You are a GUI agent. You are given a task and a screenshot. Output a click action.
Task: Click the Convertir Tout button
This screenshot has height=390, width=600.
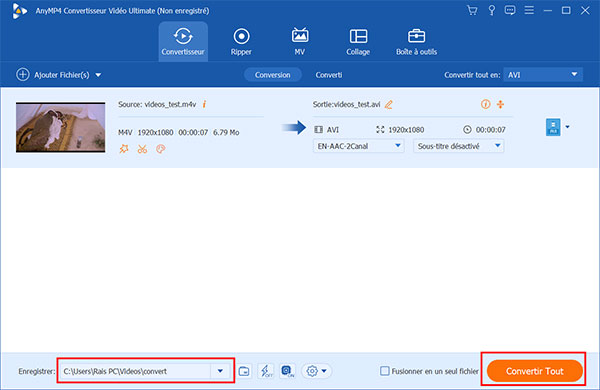click(x=535, y=371)
